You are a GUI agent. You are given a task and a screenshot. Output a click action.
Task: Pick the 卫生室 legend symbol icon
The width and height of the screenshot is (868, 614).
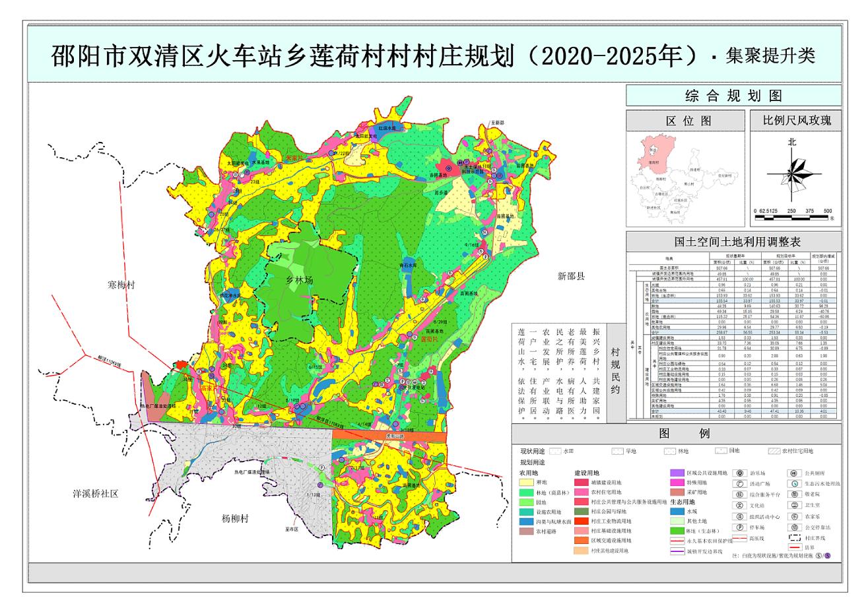[x=795, y=505]
